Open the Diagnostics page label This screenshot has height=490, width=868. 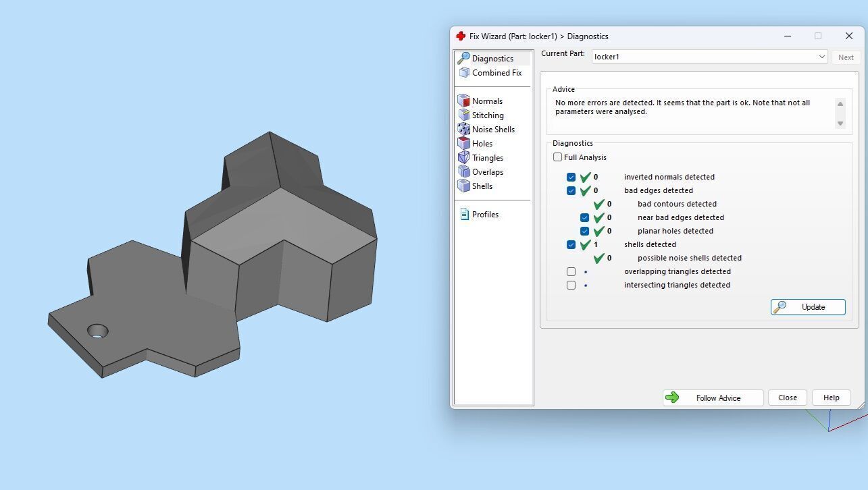pos(492,59)
